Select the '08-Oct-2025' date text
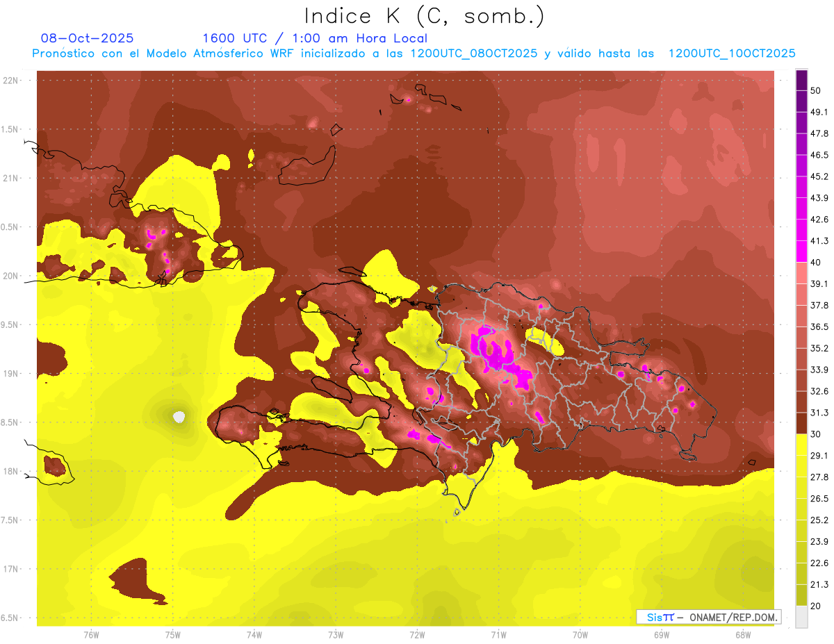834x644 pixels. pos(87,38)
